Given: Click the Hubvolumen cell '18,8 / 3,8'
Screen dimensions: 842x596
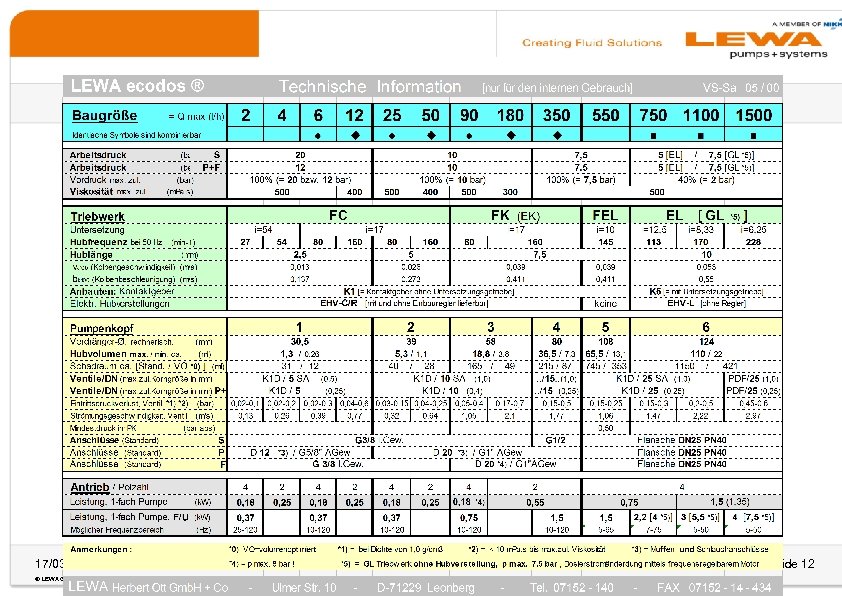Looking at the screenshot, I should coord(491,354).
